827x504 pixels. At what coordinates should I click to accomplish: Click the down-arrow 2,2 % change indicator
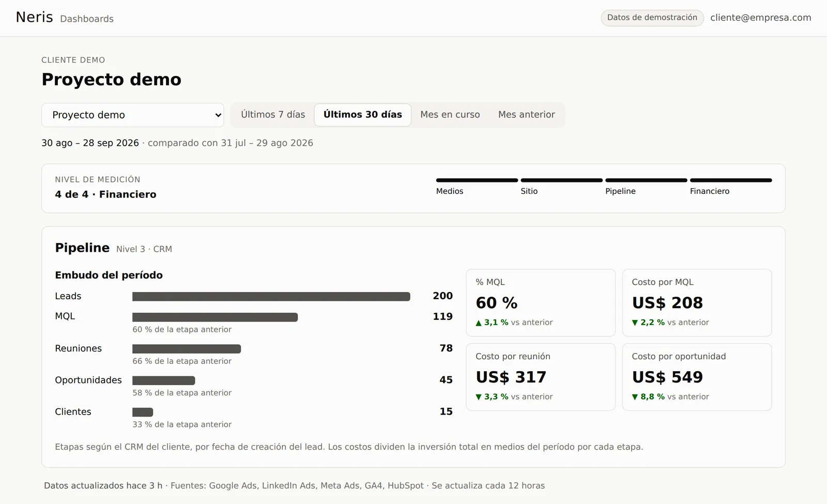click(648, 323)
